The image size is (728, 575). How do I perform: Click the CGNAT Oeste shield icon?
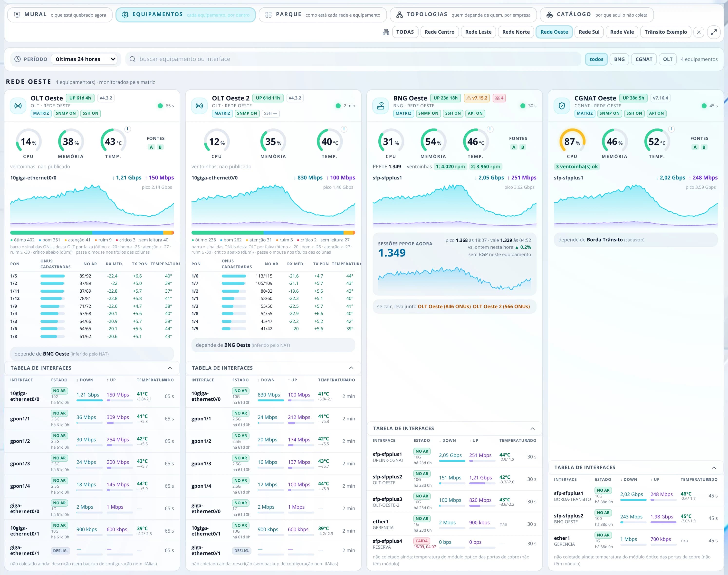pos(562,106)
